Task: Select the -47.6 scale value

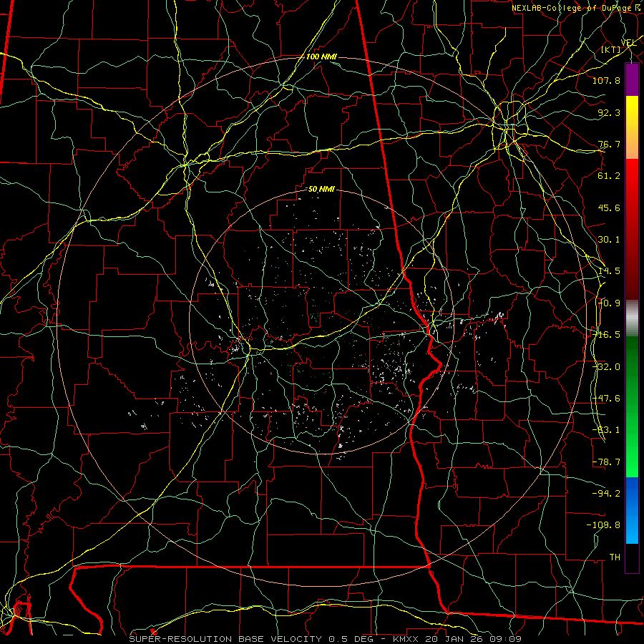Action: tap(606, 399)
